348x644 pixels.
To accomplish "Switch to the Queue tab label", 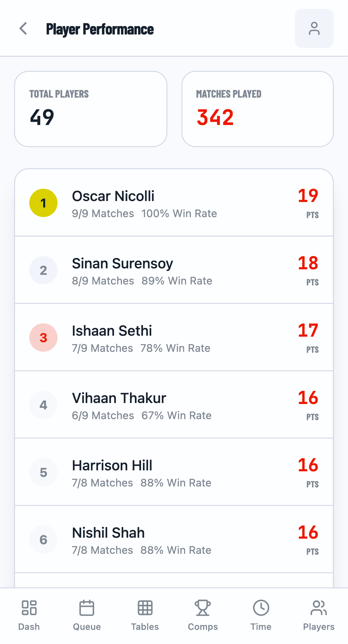I will (x=87, y=627).
